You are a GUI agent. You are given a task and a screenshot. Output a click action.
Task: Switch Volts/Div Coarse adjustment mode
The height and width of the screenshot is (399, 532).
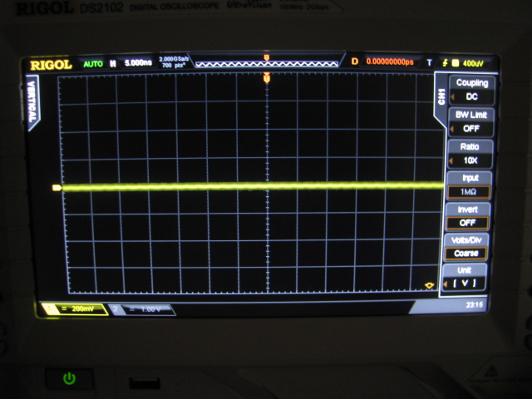(x=466, y=247)
